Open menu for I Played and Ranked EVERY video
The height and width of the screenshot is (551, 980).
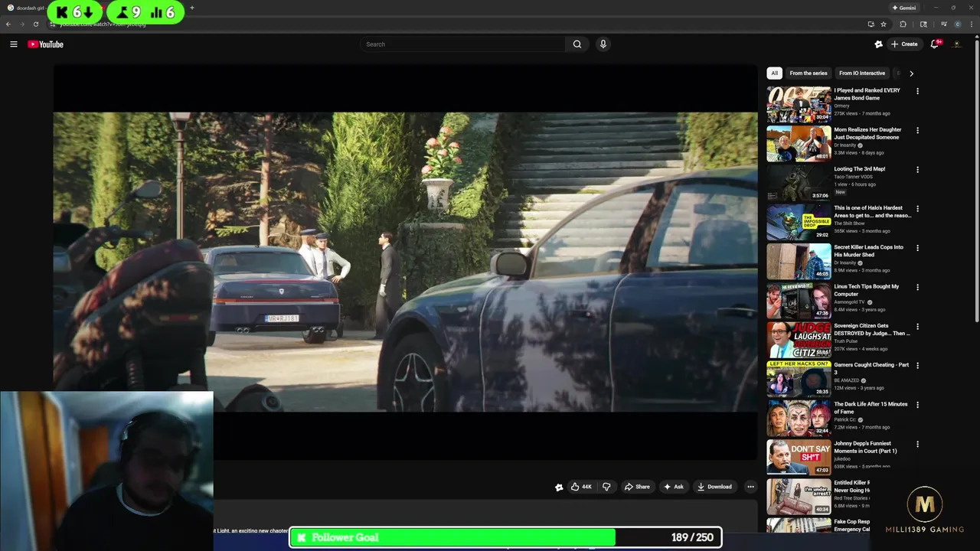point(917,91)
